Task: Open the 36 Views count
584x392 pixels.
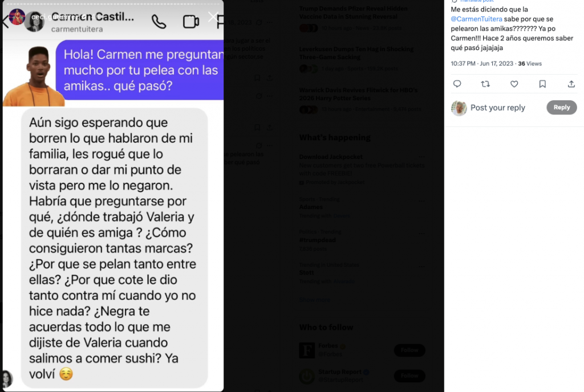Action: pos(530,64)
